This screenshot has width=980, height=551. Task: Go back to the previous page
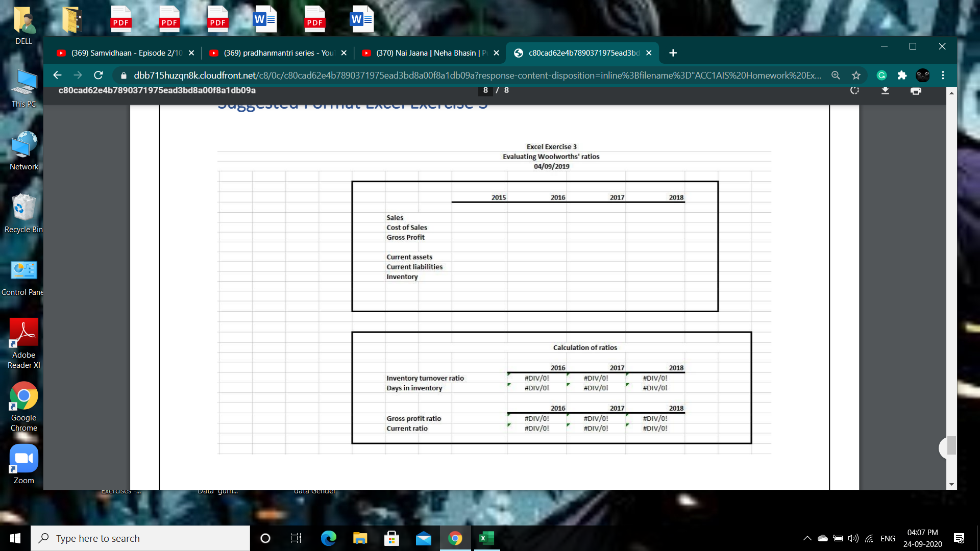click(57, 75)
